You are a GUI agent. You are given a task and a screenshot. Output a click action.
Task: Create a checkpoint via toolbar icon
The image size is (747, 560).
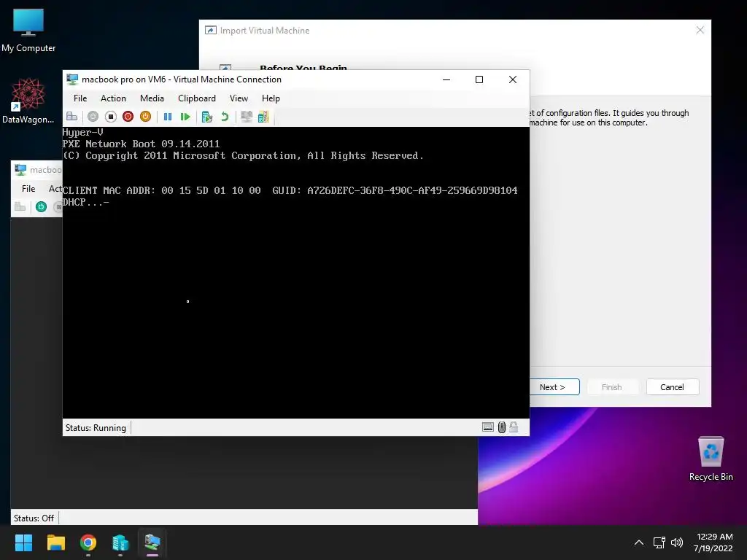pyautogui.click(x=206, y=117)
